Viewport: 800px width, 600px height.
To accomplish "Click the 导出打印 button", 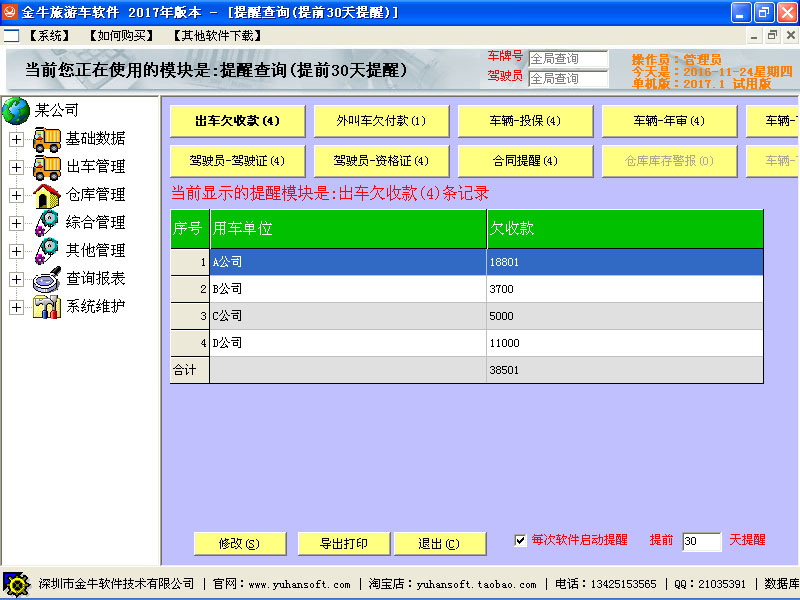I will (343, 544).
